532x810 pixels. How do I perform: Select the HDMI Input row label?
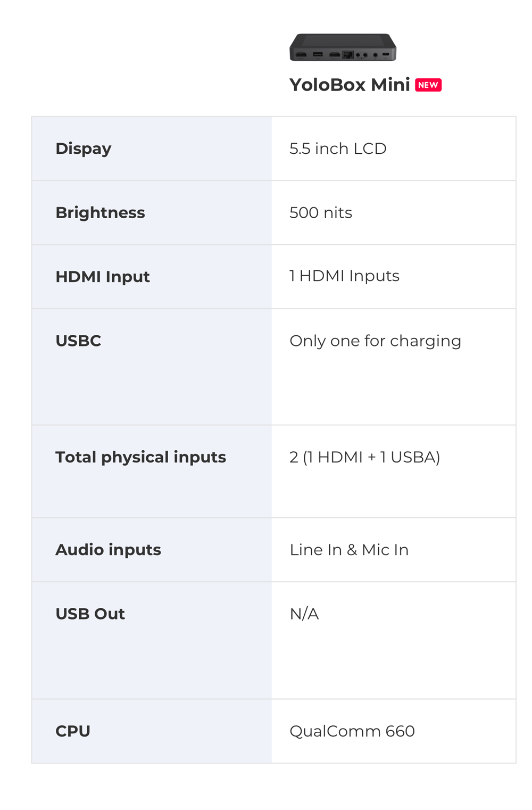point(103,277)
